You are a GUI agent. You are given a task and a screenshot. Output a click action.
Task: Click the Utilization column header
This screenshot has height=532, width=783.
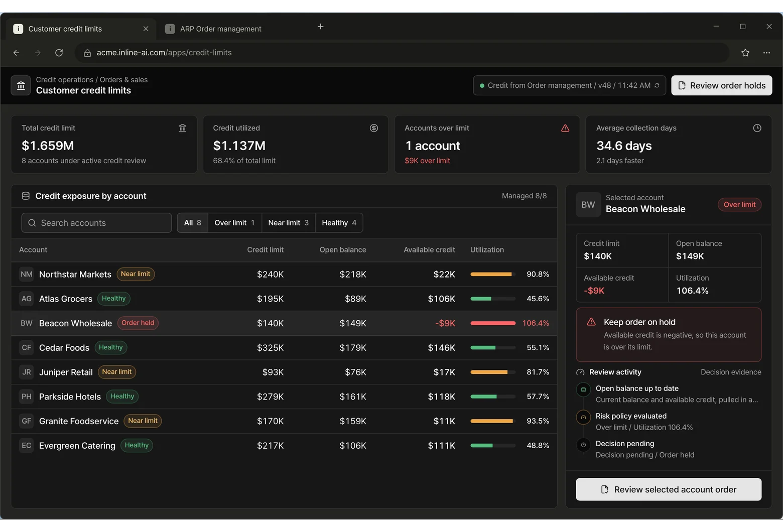[487, 250]
